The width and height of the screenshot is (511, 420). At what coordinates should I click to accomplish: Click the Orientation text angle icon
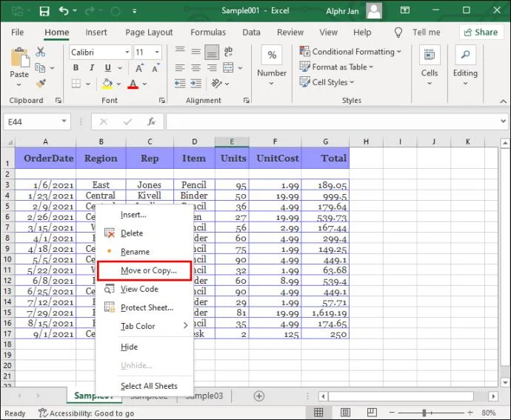(x=217, y=84)
